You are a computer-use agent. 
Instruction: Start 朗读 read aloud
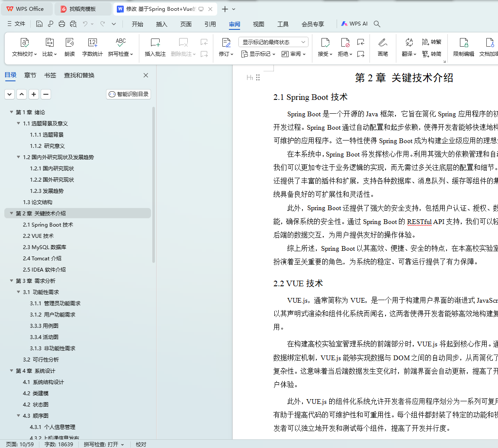(x=70, y=47)
